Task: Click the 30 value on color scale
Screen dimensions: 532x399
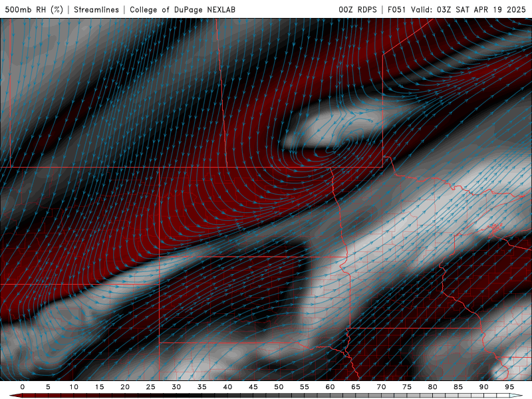Action: 176,387
